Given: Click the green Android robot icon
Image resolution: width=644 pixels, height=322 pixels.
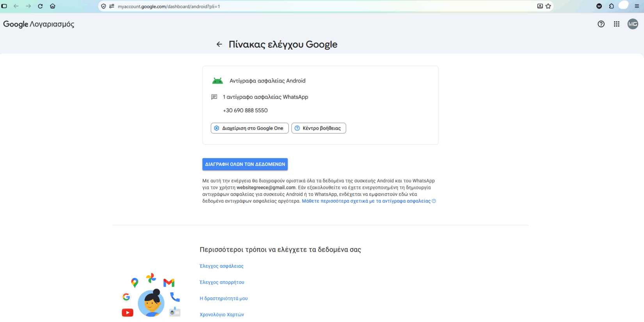Looking at the screenshot, I should (x=217, y=81).
